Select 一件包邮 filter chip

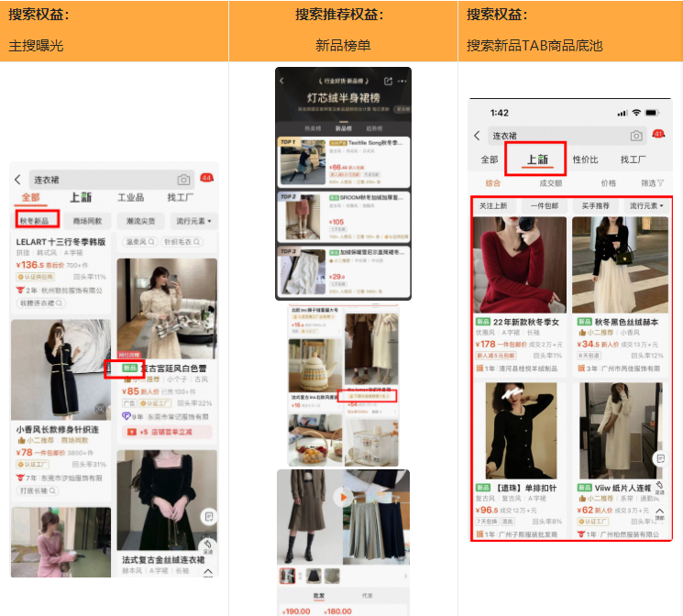[544, 205]
